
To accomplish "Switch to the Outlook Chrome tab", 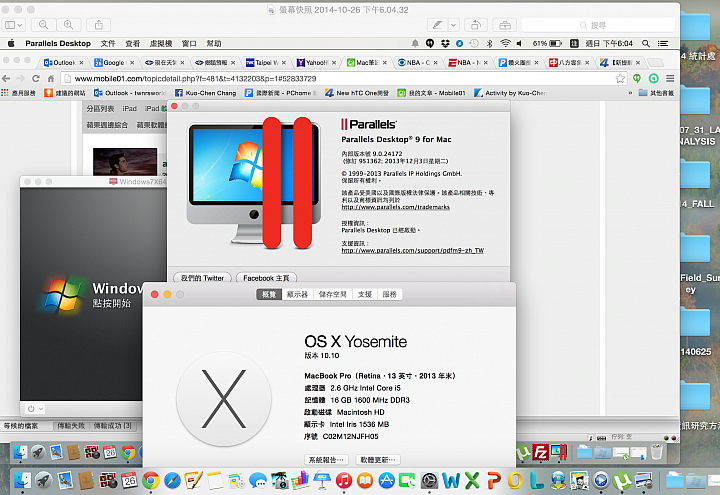I will (x=63, y=62).
